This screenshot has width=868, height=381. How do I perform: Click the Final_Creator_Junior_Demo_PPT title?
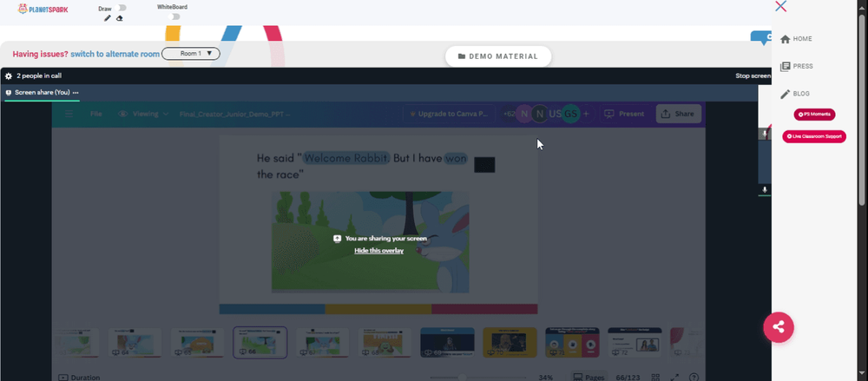[x=234, y=114]
